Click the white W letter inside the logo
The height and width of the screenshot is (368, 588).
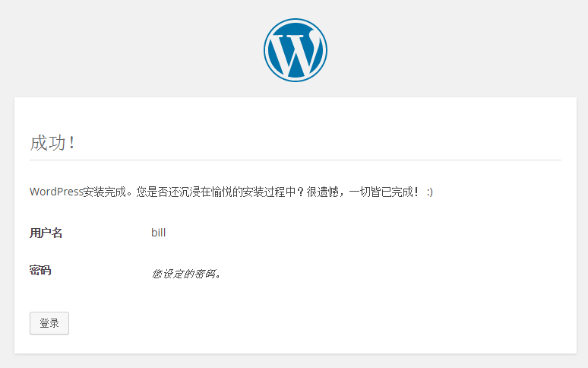(296, 52)
